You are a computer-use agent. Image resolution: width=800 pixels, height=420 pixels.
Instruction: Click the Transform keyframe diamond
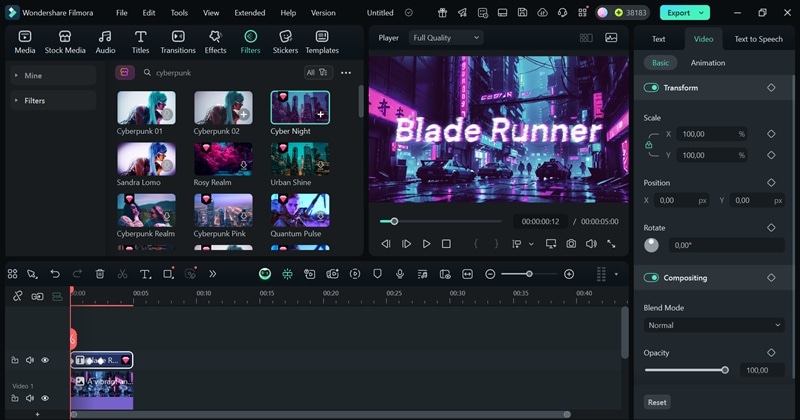pos(771,88)
